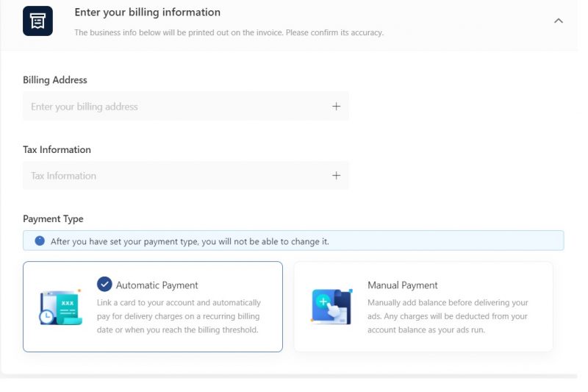
Task: Collapse the billing information section chevron
Action: coord(558,21)
